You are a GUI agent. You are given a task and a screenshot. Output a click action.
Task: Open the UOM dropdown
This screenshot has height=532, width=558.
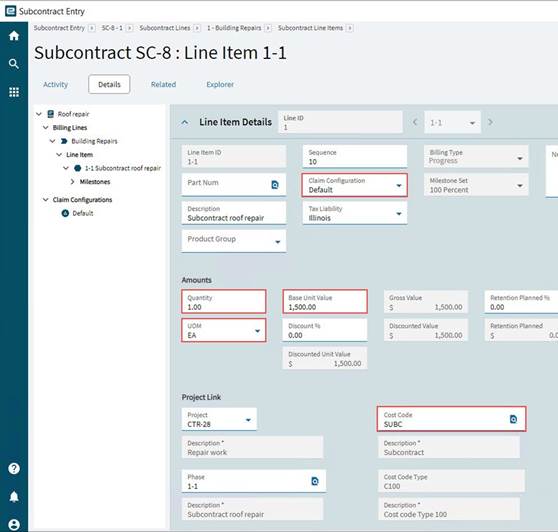point(223,331)
